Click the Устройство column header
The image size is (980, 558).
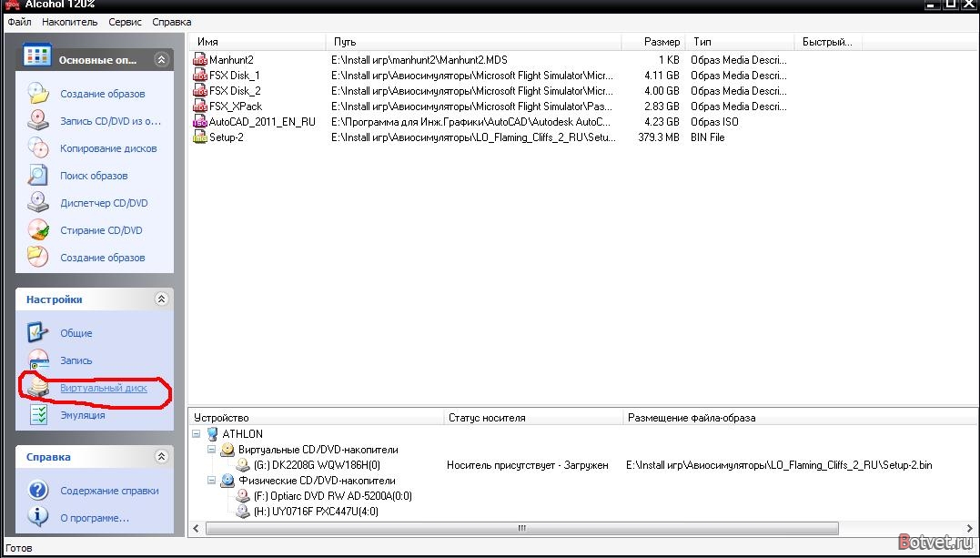click(x=317, y=418)
